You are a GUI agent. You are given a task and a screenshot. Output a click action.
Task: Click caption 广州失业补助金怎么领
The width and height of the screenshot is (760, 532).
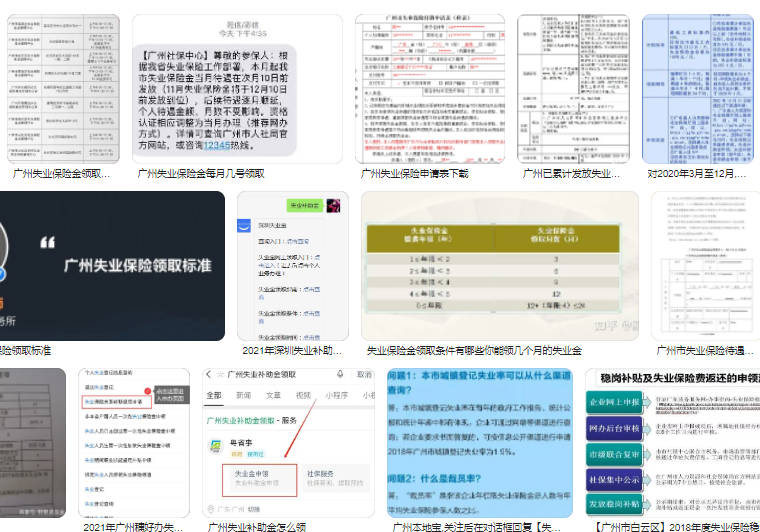click(x=257, y=527)
